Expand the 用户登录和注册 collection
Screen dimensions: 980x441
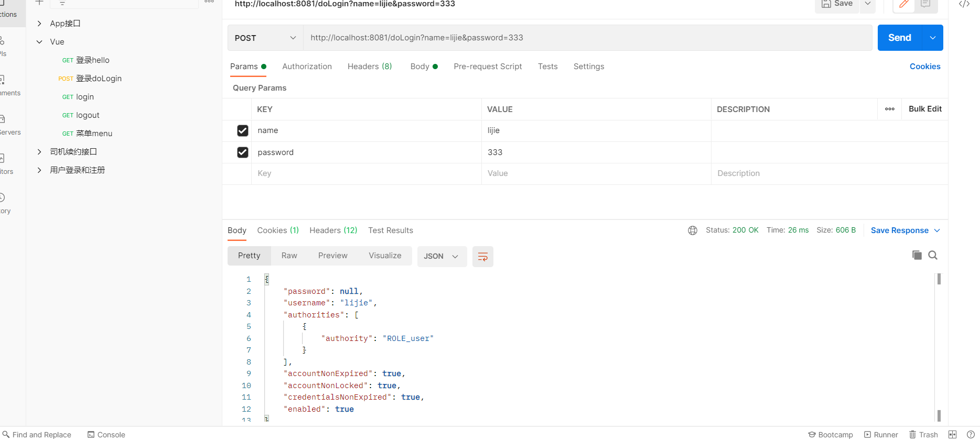tap(39, 170)
